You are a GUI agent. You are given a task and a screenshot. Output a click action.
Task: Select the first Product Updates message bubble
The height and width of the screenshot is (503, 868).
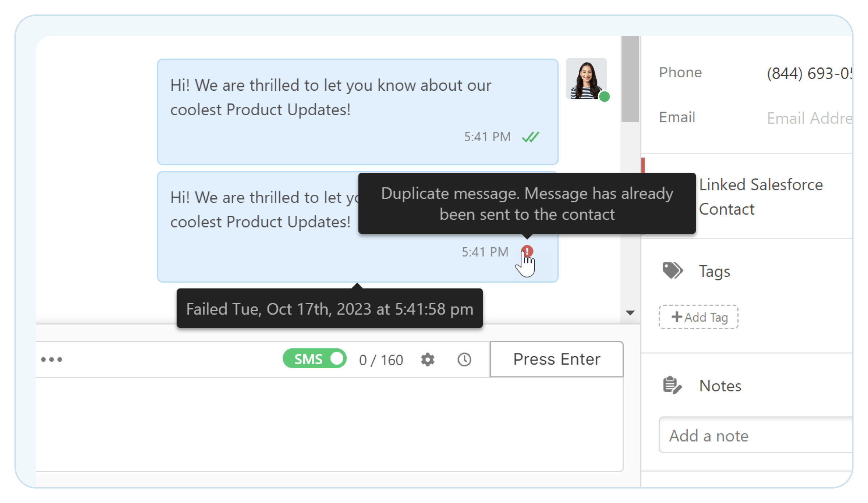(x=325, y=108)
